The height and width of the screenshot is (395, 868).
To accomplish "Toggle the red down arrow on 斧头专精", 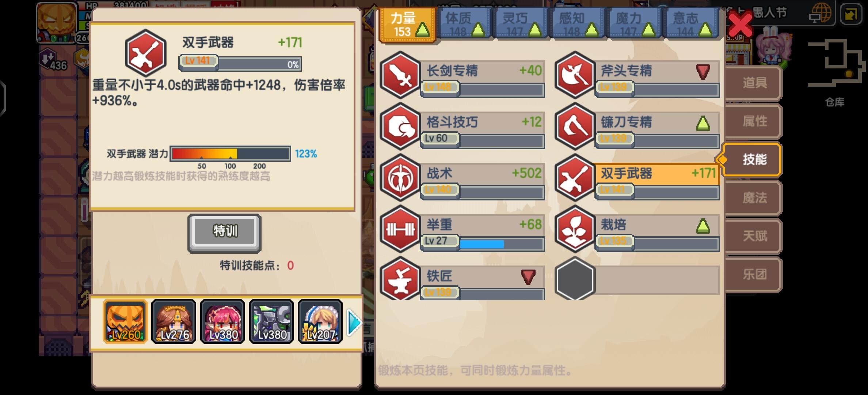I will [703, 72].
